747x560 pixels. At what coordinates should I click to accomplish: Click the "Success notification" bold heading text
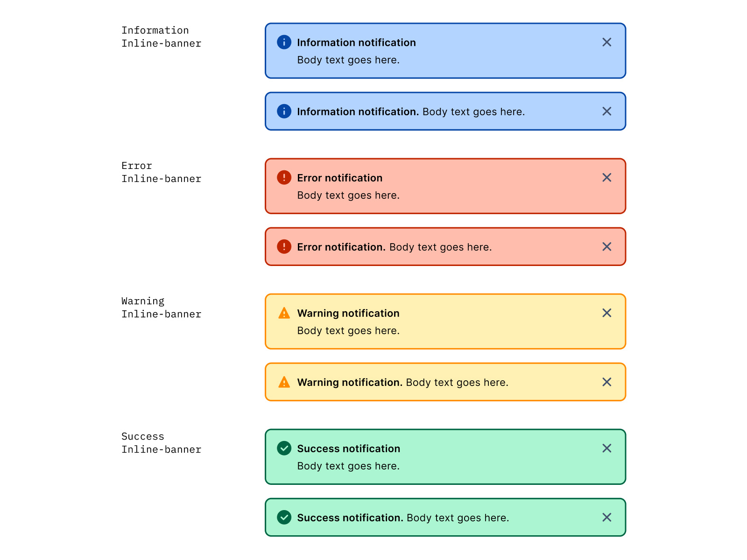348,448
